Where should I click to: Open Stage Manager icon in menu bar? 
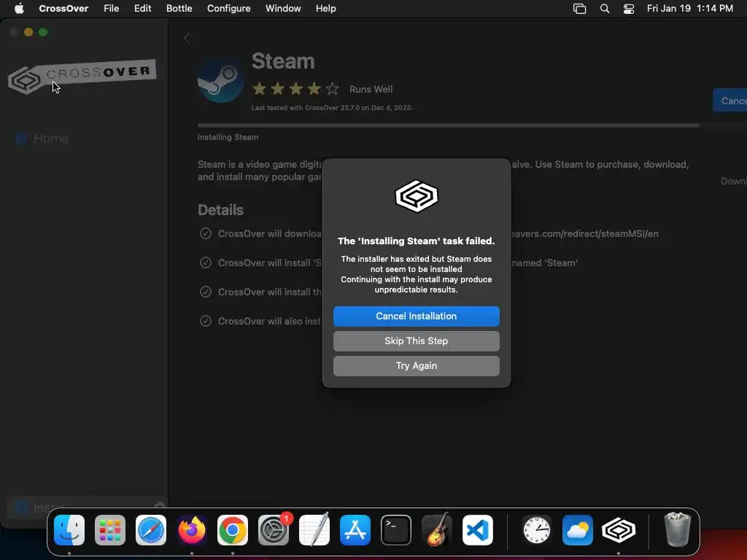579,9
